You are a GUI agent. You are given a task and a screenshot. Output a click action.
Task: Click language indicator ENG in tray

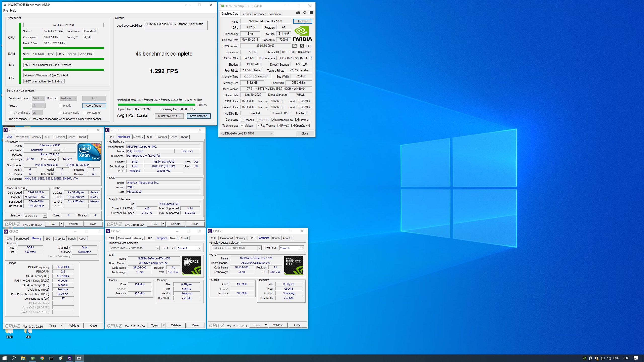(x=616, y=358)
